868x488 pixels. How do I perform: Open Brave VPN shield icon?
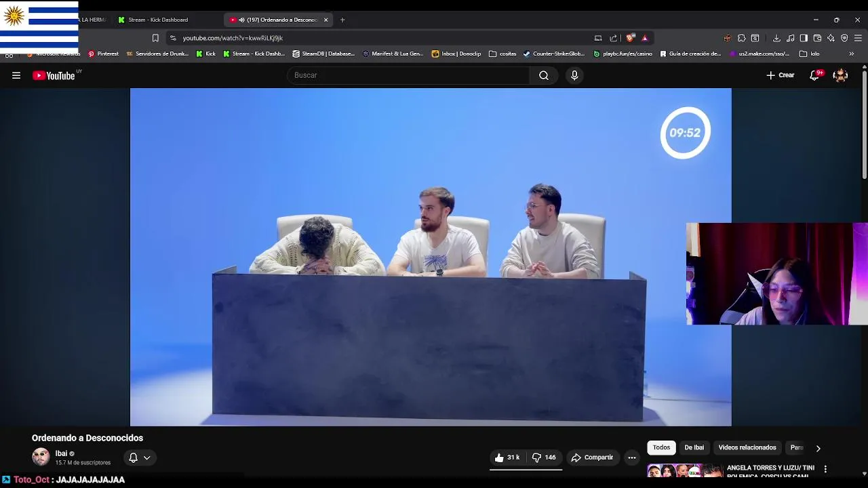[844, 38]
